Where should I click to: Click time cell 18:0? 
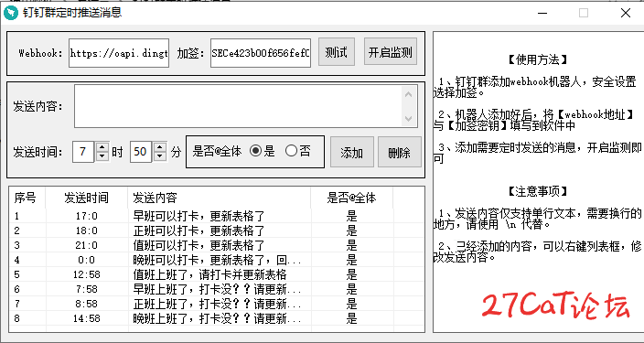87,230
